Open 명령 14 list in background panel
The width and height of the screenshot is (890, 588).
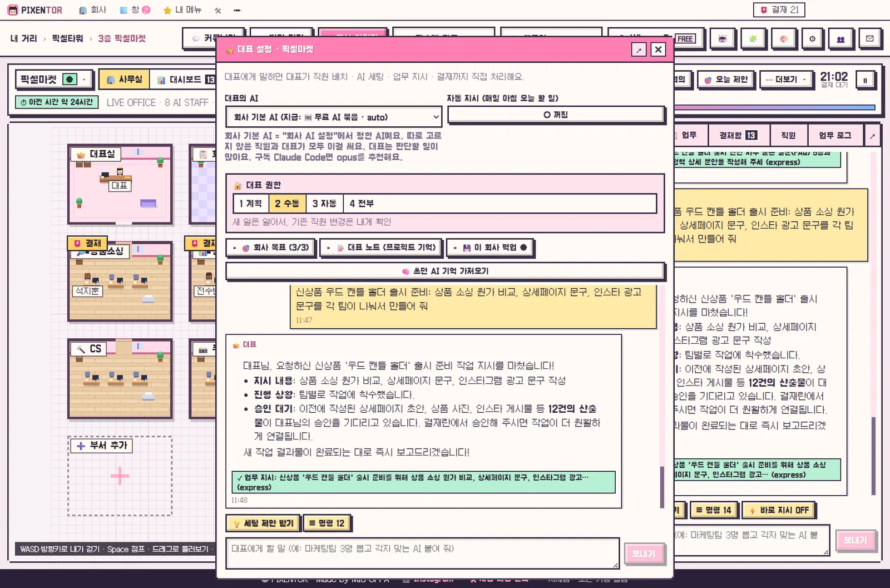tap(714, 510)
